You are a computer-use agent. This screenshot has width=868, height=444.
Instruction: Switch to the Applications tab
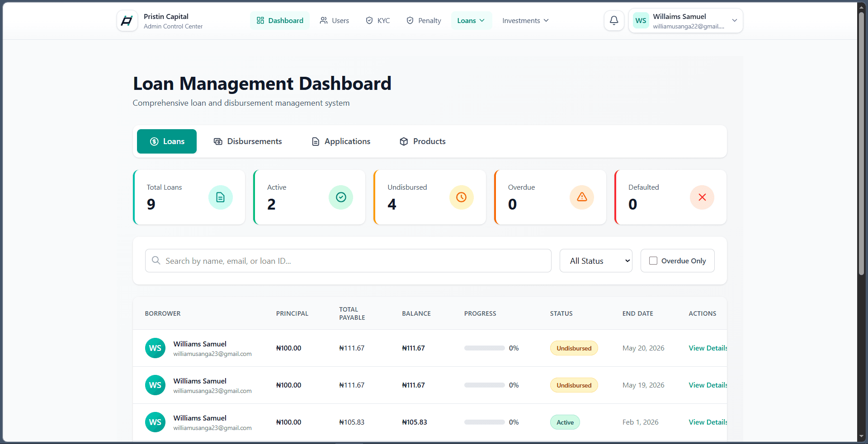tap(341, 141)
